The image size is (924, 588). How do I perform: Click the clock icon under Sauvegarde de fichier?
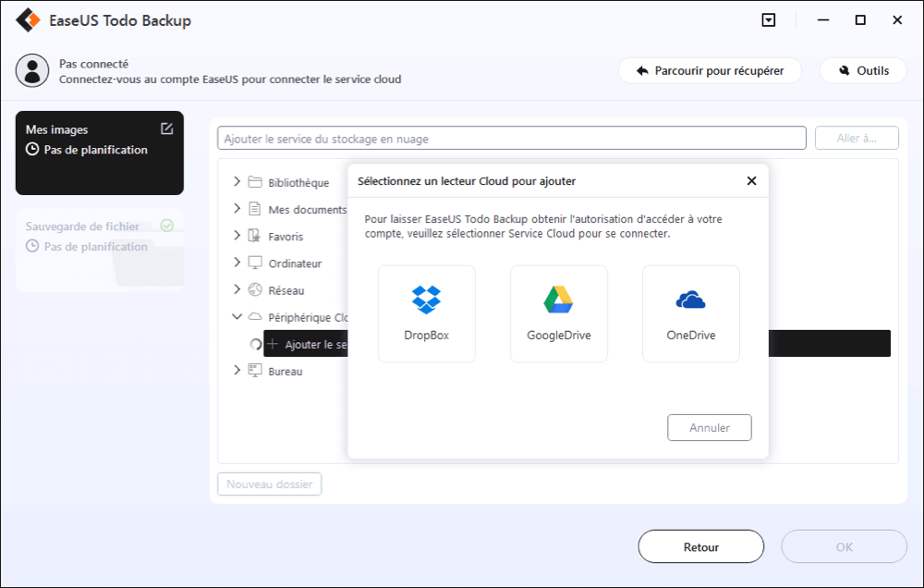(x=32, y=247)
